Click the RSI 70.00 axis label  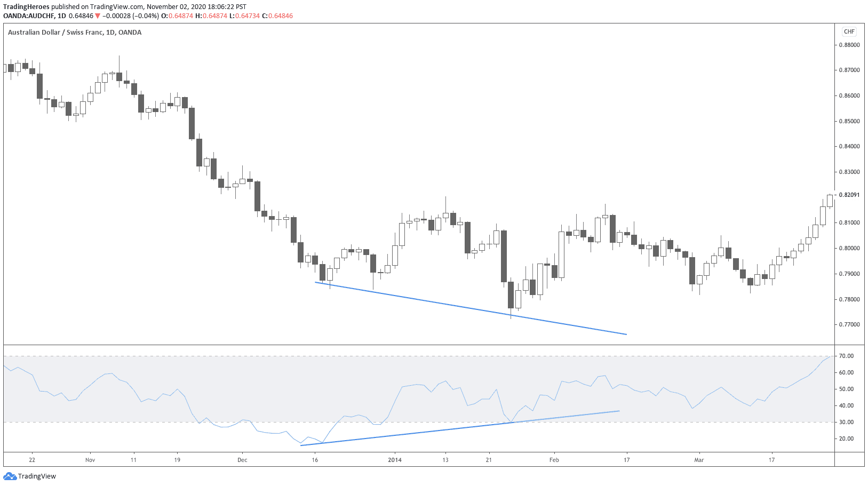[x=846, y=356]
